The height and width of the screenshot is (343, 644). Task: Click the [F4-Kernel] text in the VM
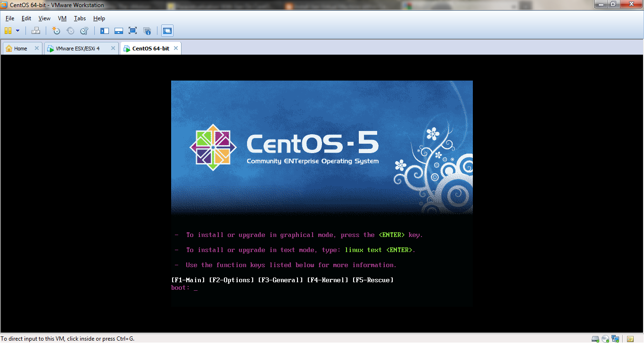[x=328, y=280]
